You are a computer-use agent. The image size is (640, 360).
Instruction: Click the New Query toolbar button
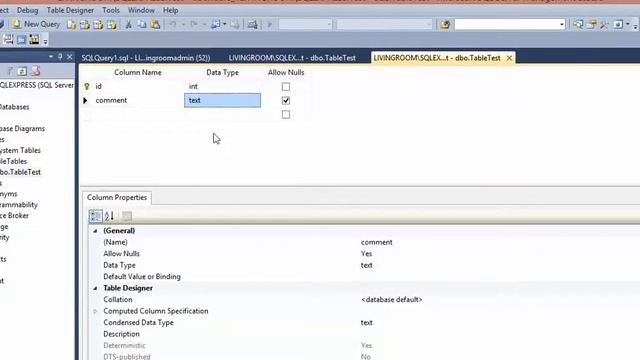point(36,24)
